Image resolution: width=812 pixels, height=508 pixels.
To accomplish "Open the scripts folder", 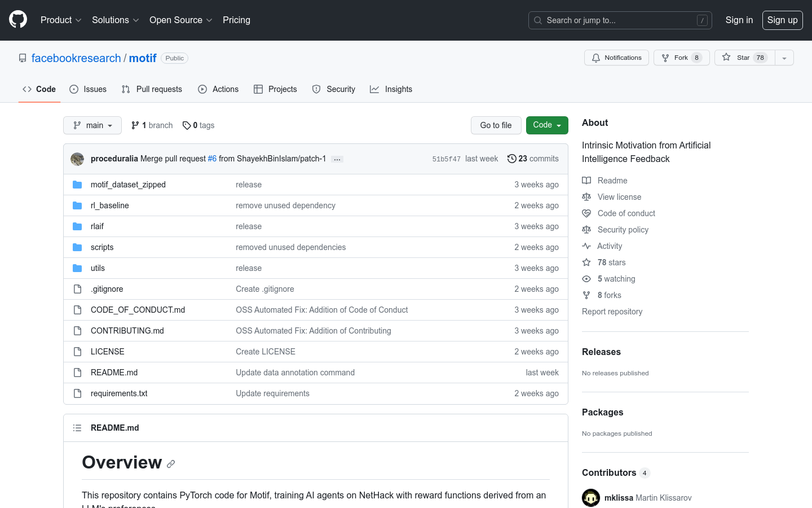I will point(102,247).
